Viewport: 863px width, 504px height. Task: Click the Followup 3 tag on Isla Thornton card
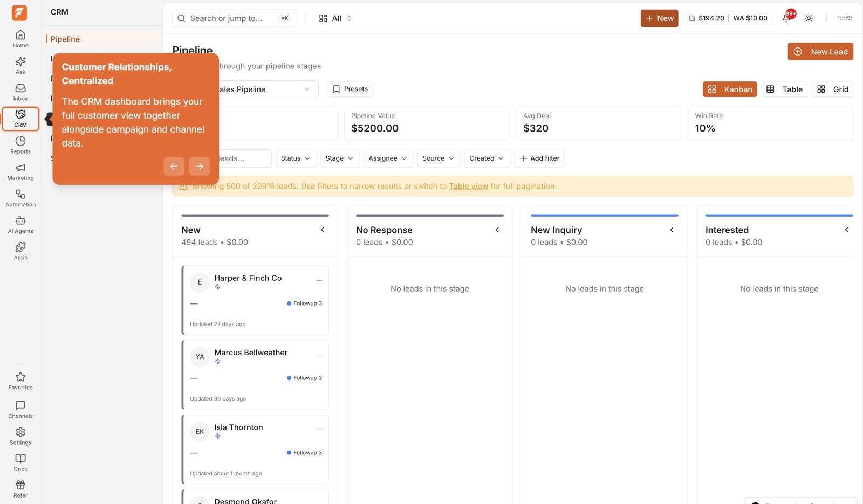(304, 453)
